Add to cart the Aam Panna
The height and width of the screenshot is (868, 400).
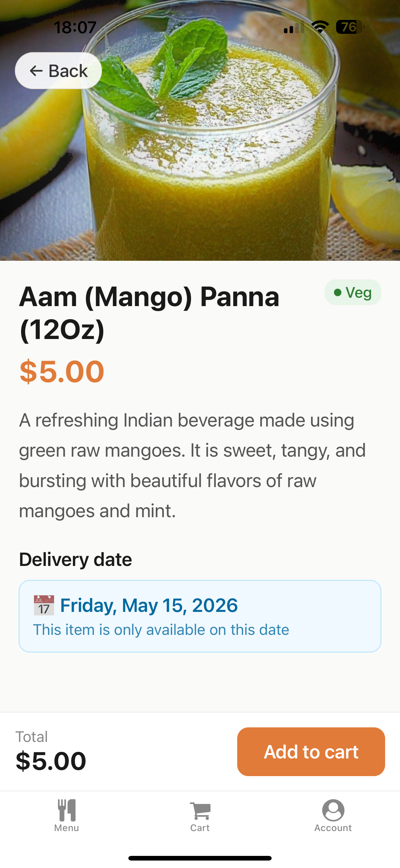[x=311, y=752]
